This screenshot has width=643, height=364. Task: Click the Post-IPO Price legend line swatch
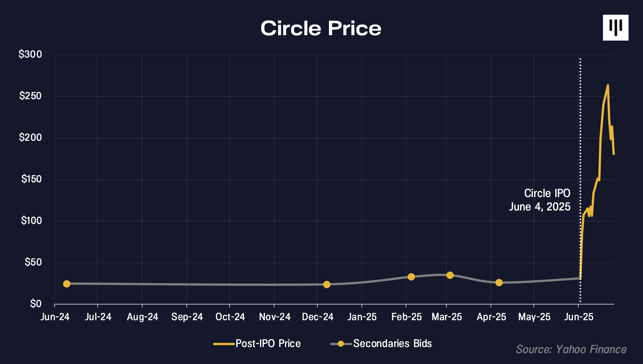(224, 344)
